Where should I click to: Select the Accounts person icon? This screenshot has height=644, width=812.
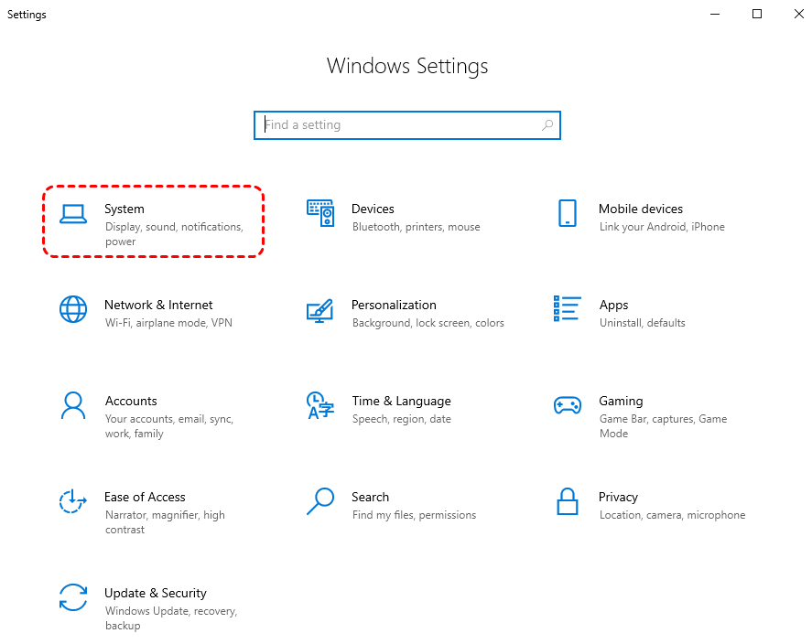[x=73, y=405]
